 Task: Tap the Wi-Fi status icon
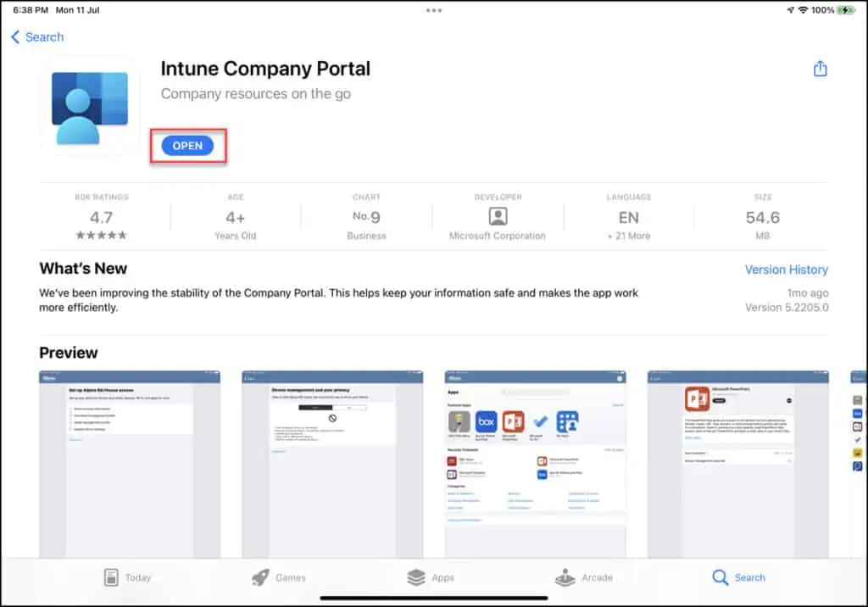803,10
